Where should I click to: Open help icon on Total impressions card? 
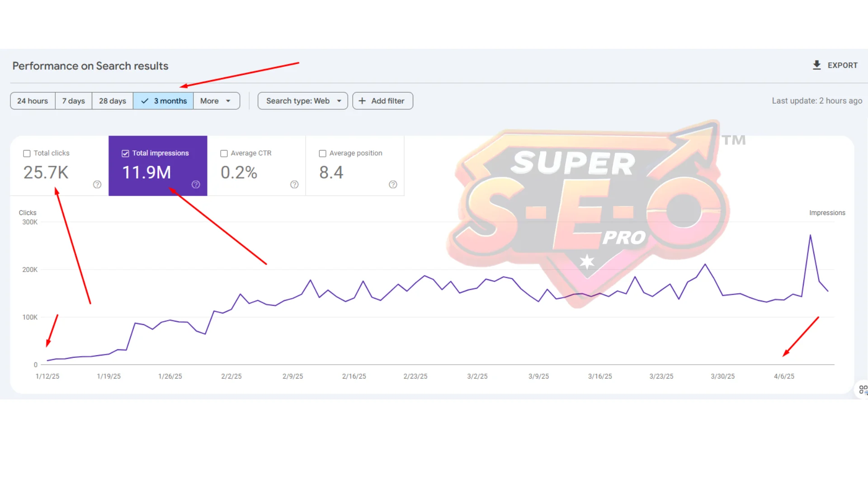(x=196, y=184)
